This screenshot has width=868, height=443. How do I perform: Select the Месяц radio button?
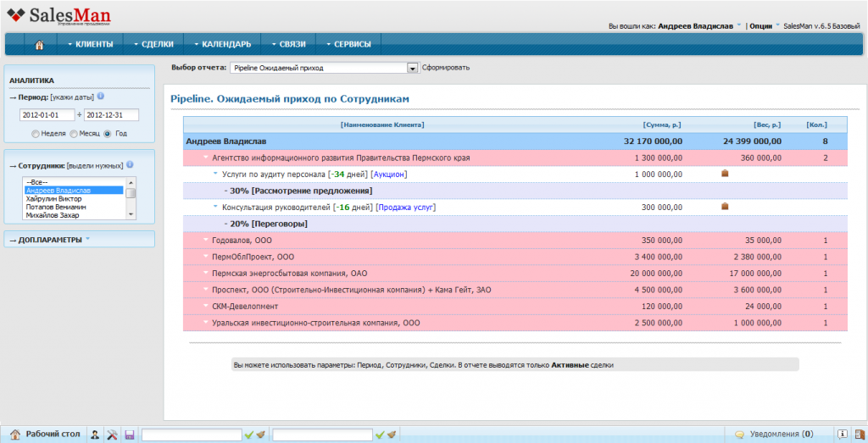(x=73, y=134)
